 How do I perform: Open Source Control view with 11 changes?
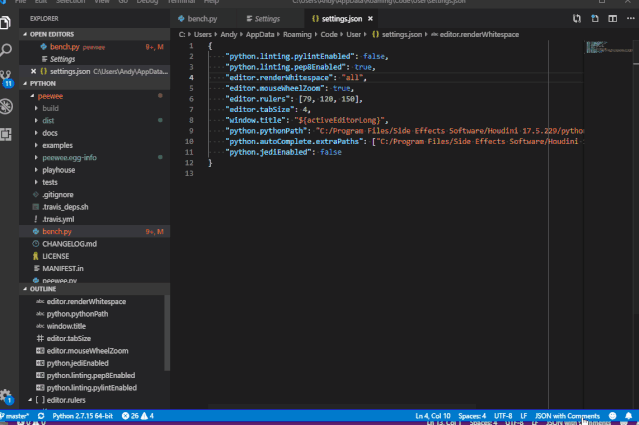[x=6, y=78]
